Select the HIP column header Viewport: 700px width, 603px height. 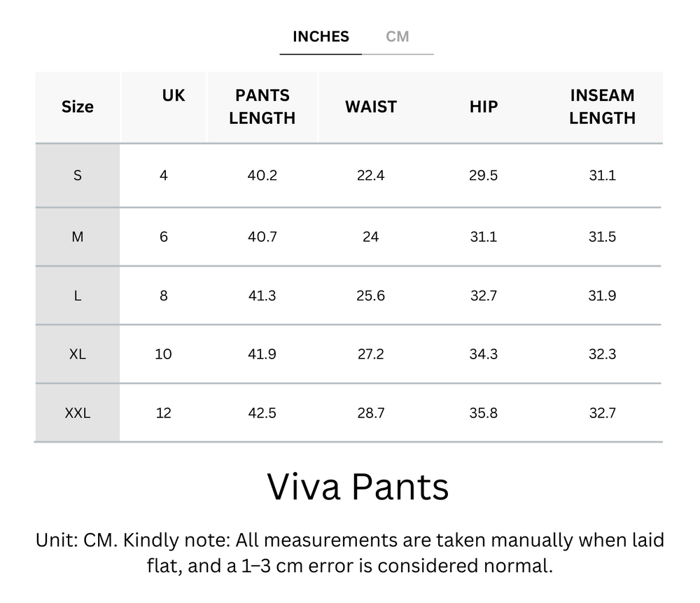pyautogui.click(x=483, y=106)
